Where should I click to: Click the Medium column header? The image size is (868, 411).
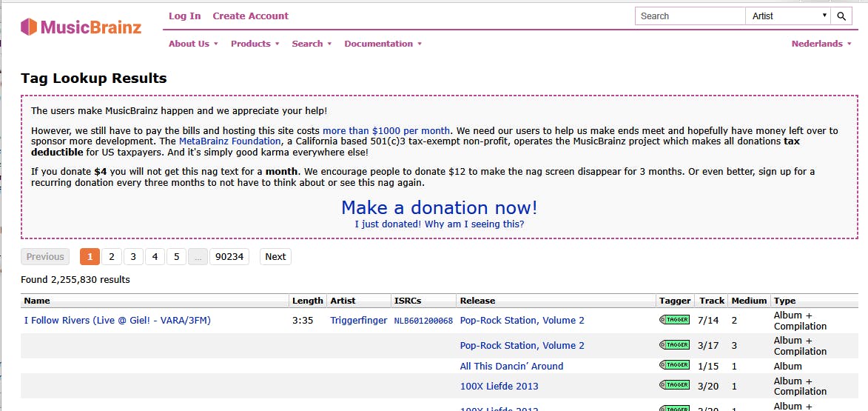click(749, 301)
